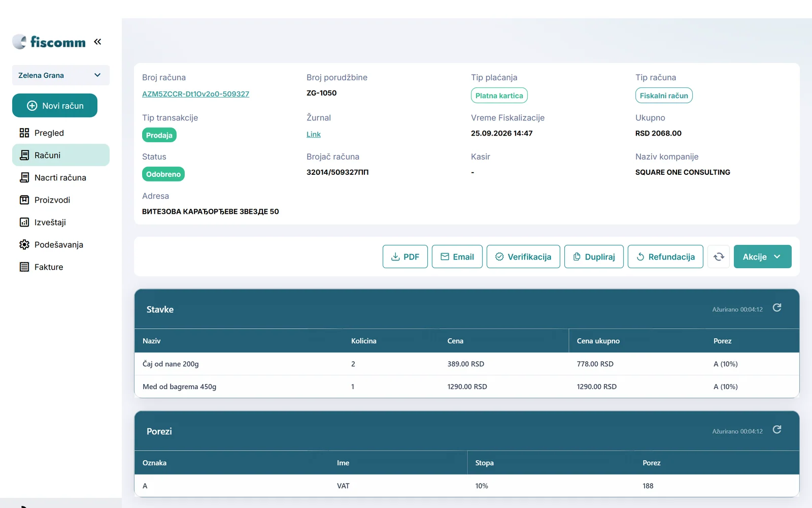Viewport: 812px width, 508px height.
Task: Open invoice number AZM5ZCCR-Dt1Ov2o0-509327 link
Action: (x=195, y=94)
